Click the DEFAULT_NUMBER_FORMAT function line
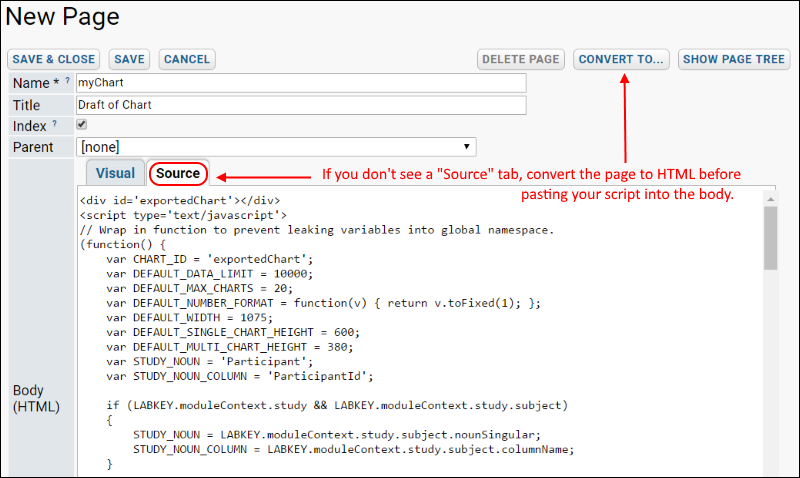Viewport: 800px width, 478px height. pos(323,304)
